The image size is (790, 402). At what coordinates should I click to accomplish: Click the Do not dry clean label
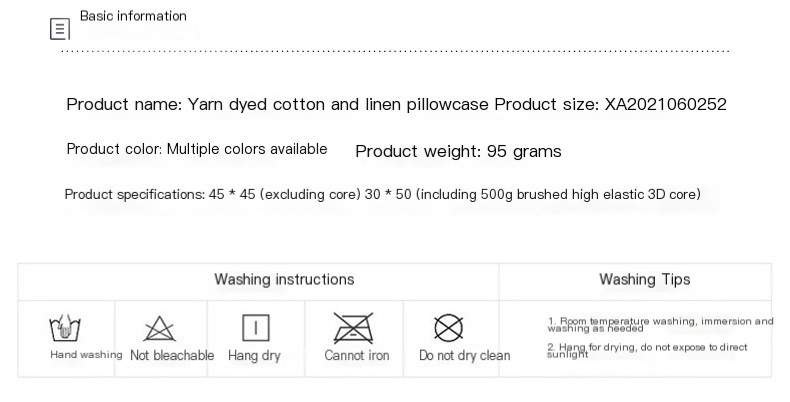[x=464, y=355]
